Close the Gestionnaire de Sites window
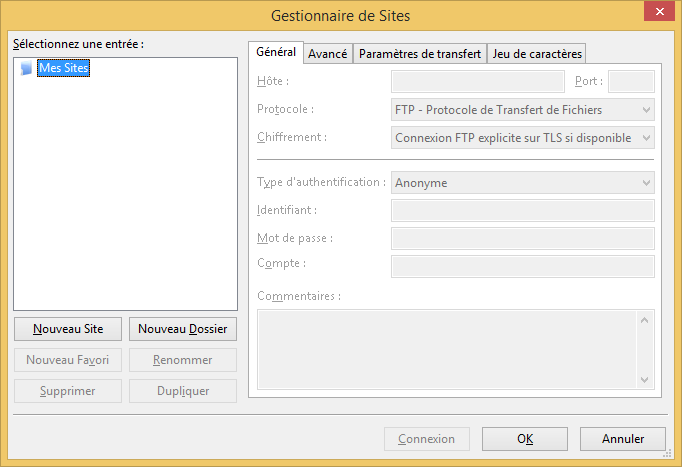Screen dimensions: 682x467 click(x=659, y=11)
